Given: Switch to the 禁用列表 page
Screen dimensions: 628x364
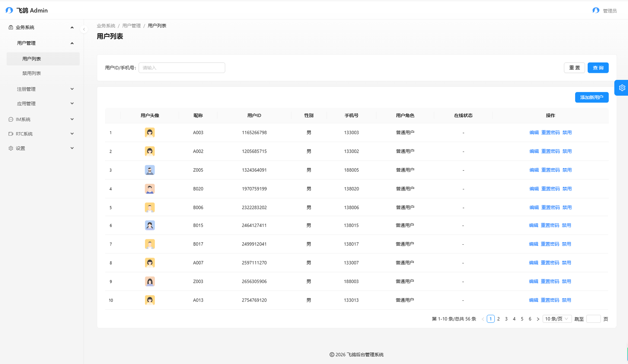Looking at the screenshot, I should (31, 73).
